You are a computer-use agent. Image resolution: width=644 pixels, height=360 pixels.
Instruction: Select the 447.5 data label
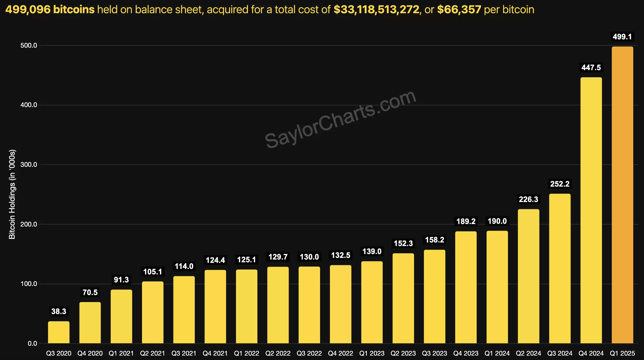(591, 67)
